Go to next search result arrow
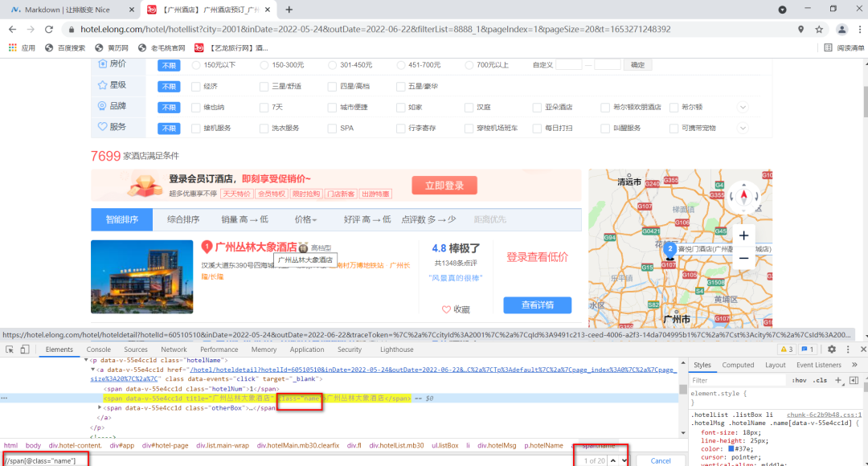Viewport: 868px width, 466px height. click(x=624, y=460)
